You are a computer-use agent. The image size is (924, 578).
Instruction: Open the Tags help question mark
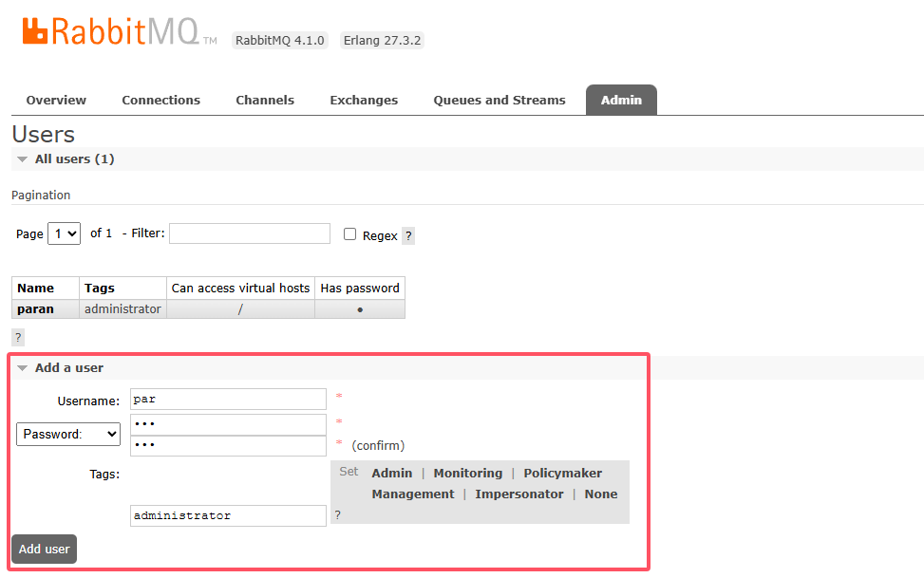[338, 515]
